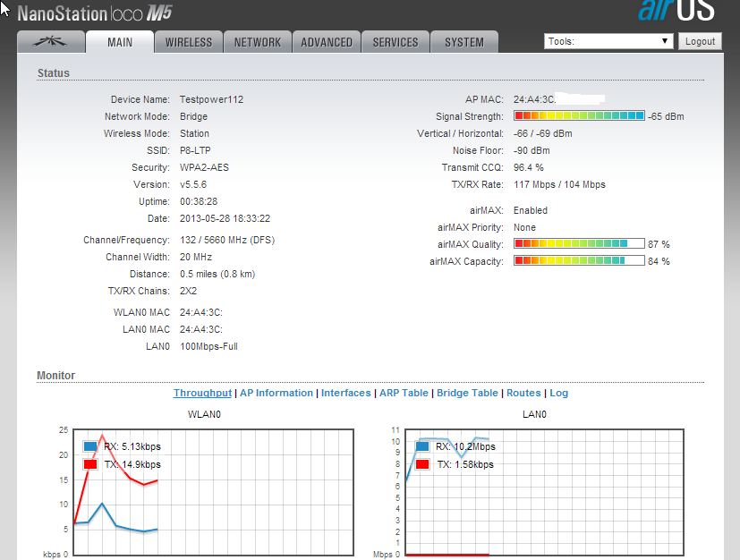This screenshot has height=560, width=740.
Task: Show the Throughput monitor
Action: [202, 393]
